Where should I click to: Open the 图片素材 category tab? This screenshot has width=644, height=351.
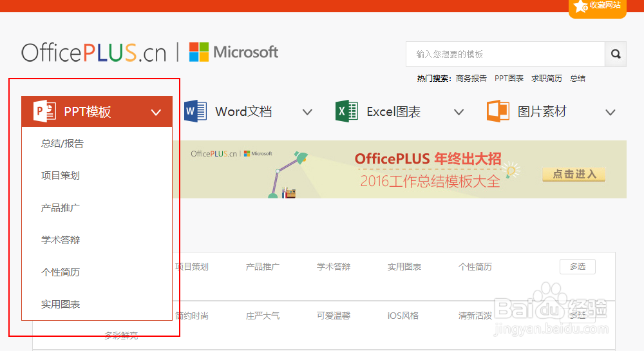[551, 111]
